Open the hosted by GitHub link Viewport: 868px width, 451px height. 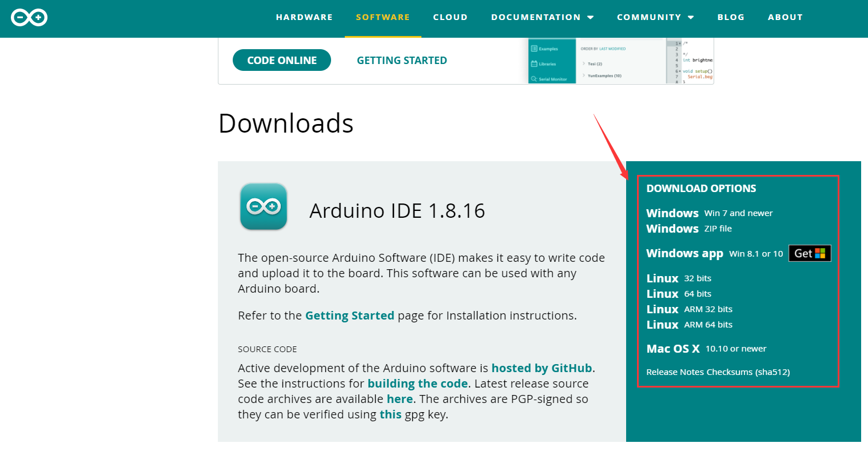(541, 368)
